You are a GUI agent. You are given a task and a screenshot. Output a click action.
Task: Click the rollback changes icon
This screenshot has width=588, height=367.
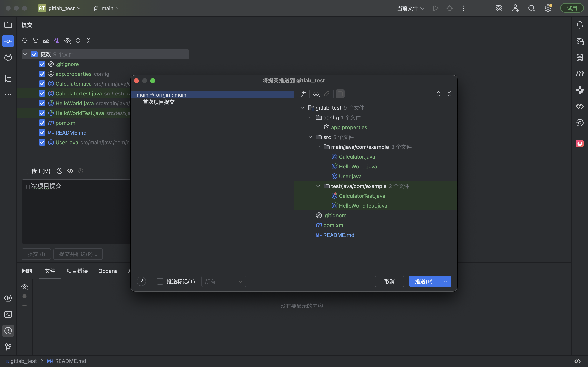[36, 40]
